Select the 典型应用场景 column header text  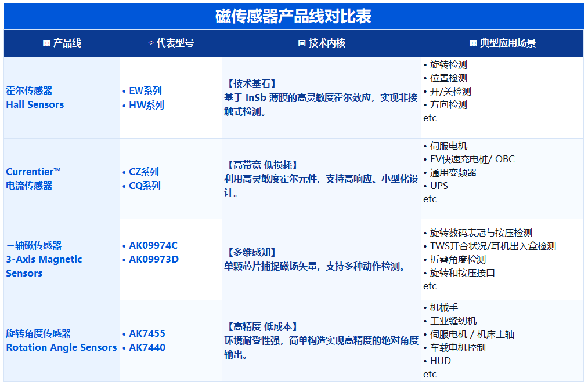click(508, 43)
